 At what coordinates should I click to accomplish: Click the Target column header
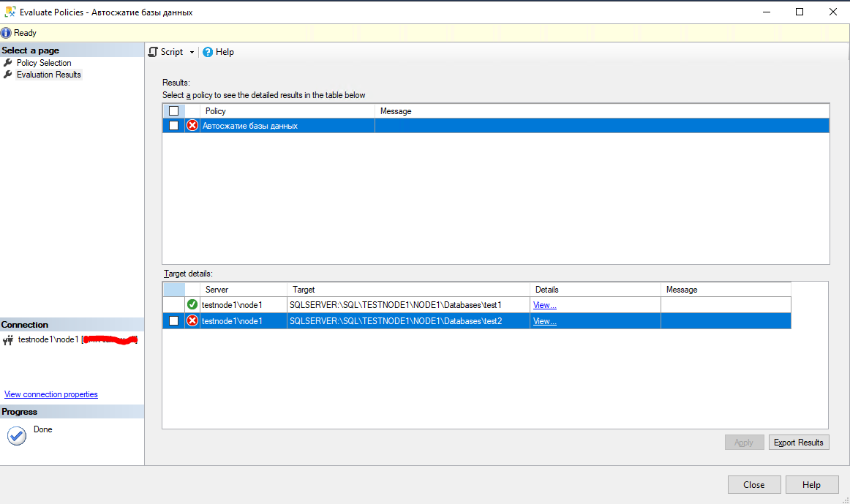pos(408,290)
